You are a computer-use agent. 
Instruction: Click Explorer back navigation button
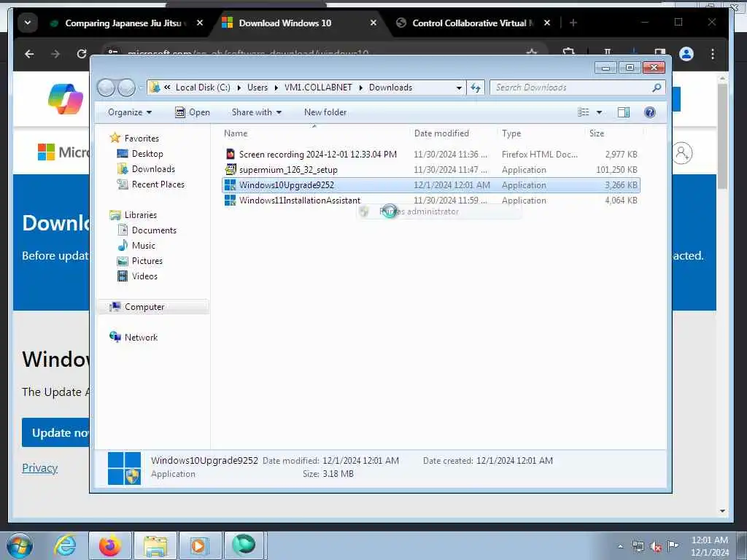[106, 87]
